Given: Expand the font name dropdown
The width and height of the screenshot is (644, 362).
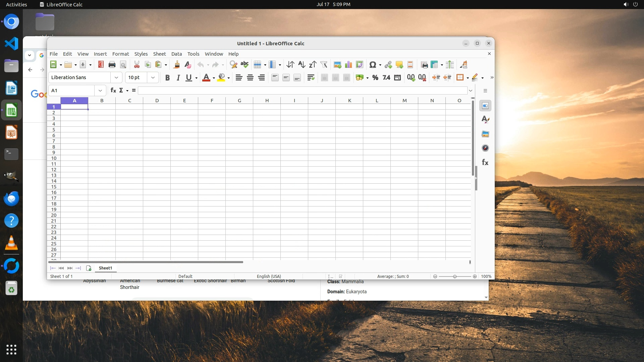Looking at the screenshot, I should click(116, 77).
